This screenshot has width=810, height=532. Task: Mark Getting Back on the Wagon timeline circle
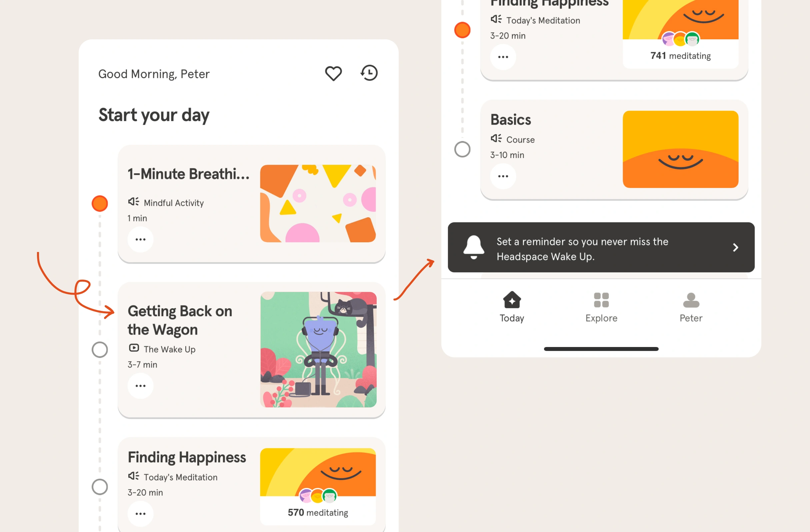click(x=100, y=350)
